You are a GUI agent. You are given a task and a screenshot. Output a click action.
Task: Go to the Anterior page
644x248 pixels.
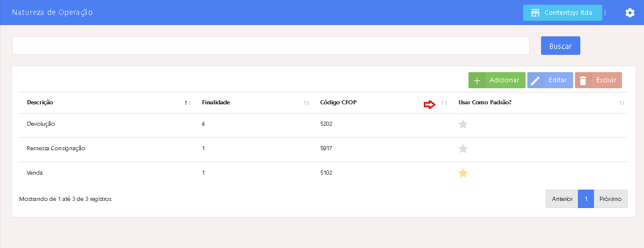(x=562, y=199)
